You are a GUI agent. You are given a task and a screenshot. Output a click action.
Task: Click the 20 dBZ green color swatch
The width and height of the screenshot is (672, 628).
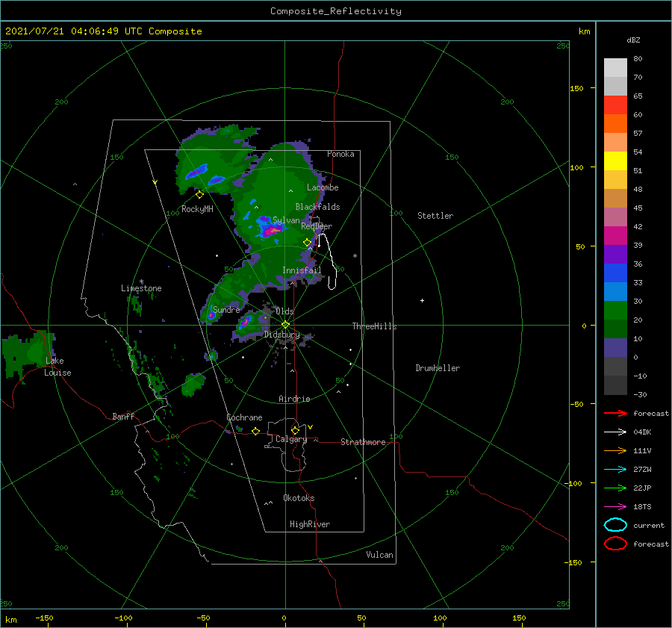coord(615,329)
